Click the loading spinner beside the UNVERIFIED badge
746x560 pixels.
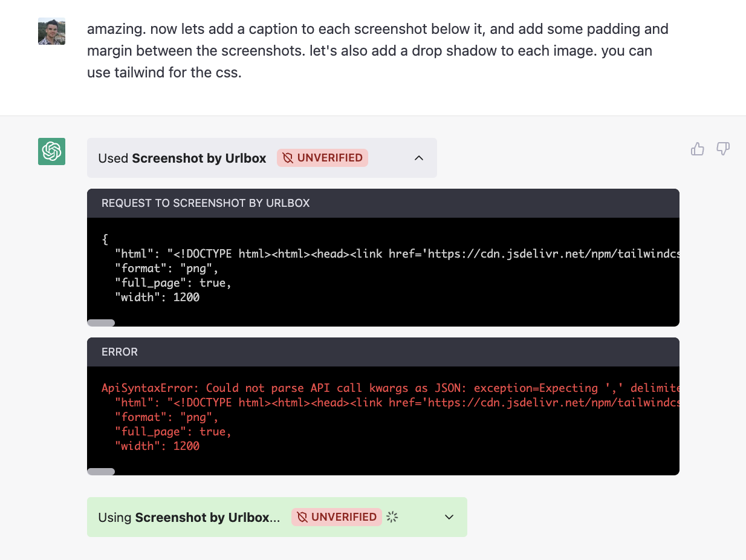(392, 517)
